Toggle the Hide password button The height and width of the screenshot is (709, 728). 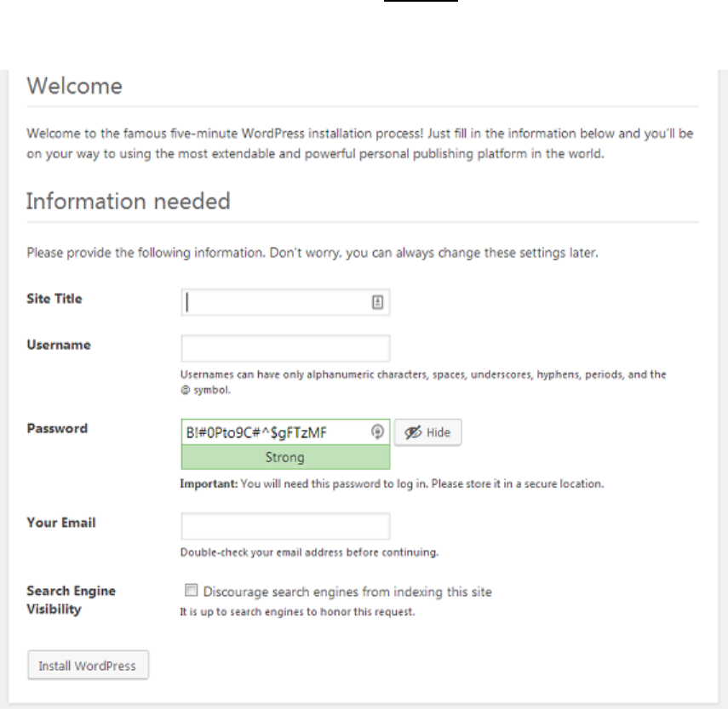tap(427, 432)
